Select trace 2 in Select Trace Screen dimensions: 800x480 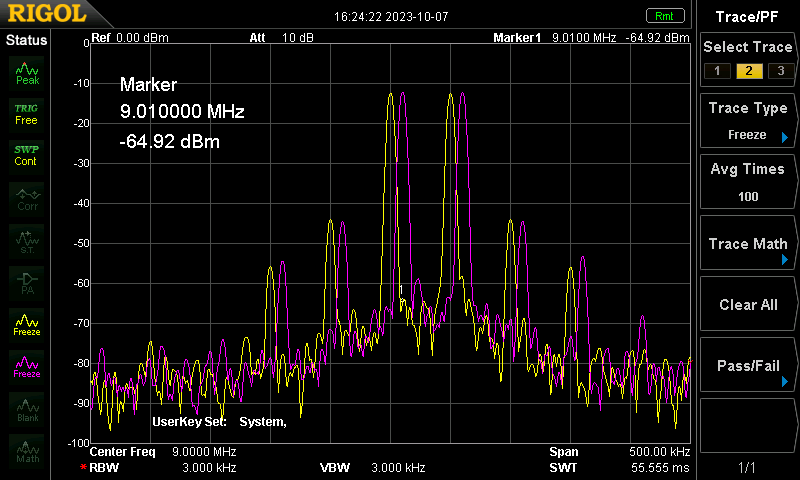click(x=746, y=70)
